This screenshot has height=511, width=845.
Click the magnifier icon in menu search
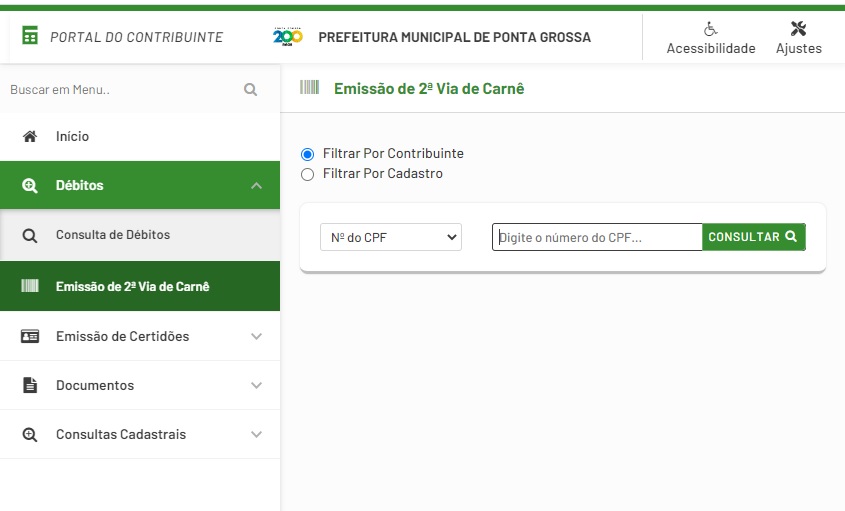click(250, 89)
